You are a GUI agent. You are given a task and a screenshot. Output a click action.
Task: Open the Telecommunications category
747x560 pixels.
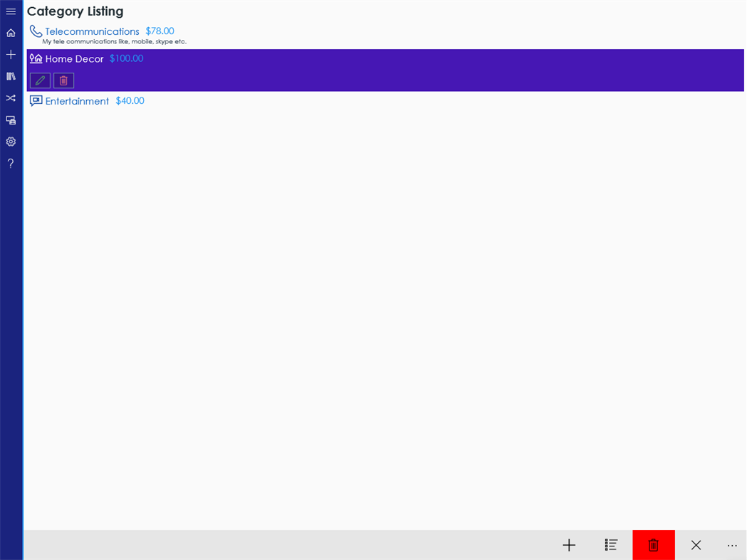92,31
